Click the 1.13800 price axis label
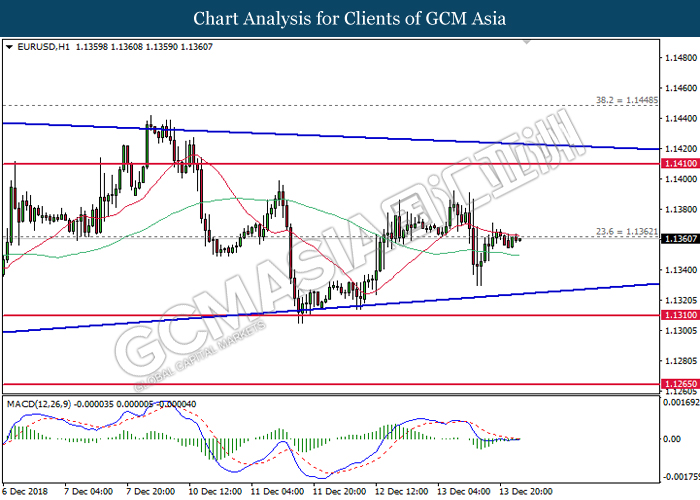 click(x=681, y=209)
